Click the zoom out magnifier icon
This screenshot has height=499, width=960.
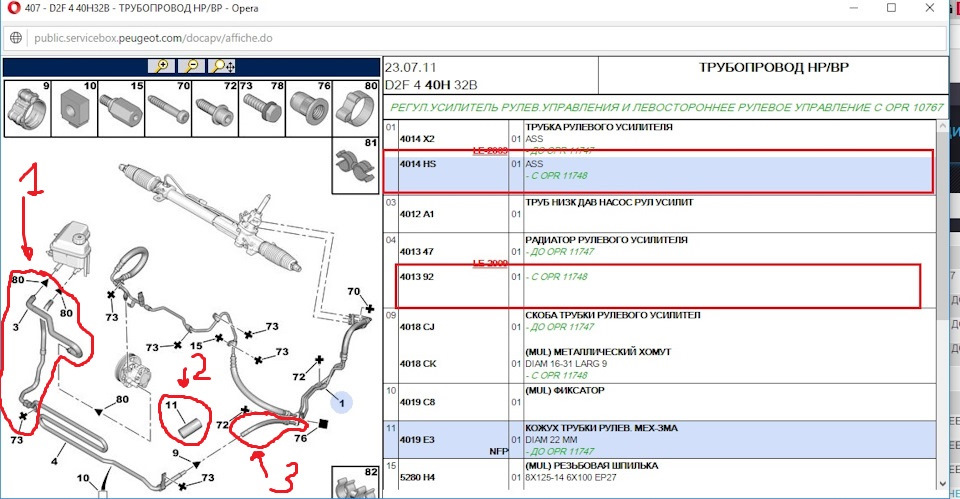click(190, 66)
